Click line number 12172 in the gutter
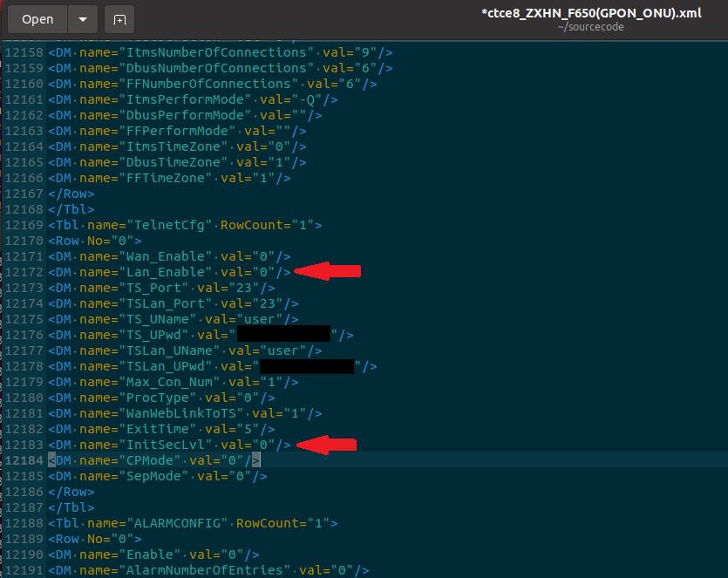The height and width of the screenshot is (578, 728). point(23,272)
